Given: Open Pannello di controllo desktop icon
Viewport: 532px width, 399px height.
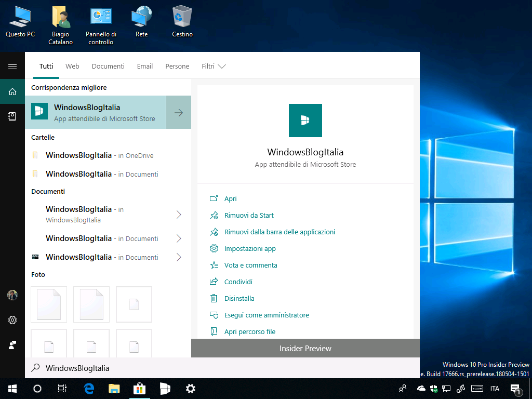Looking at the screenshot, I should point(101,26).
